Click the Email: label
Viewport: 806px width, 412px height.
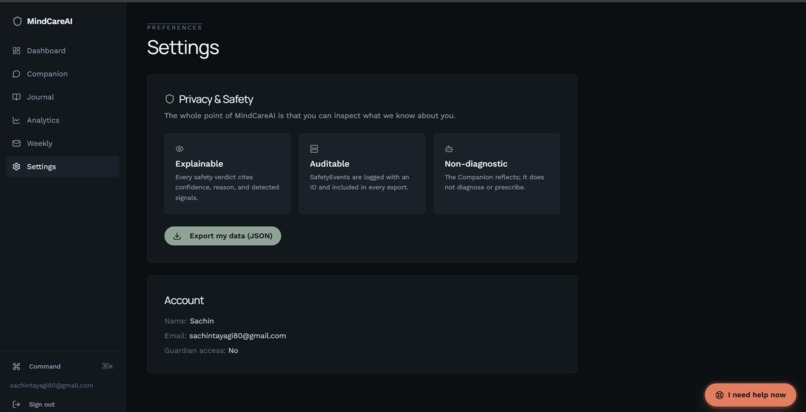175,336
